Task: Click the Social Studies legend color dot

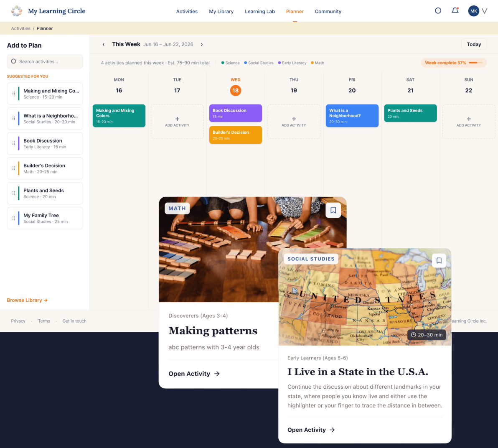Action: pos(246,63)
